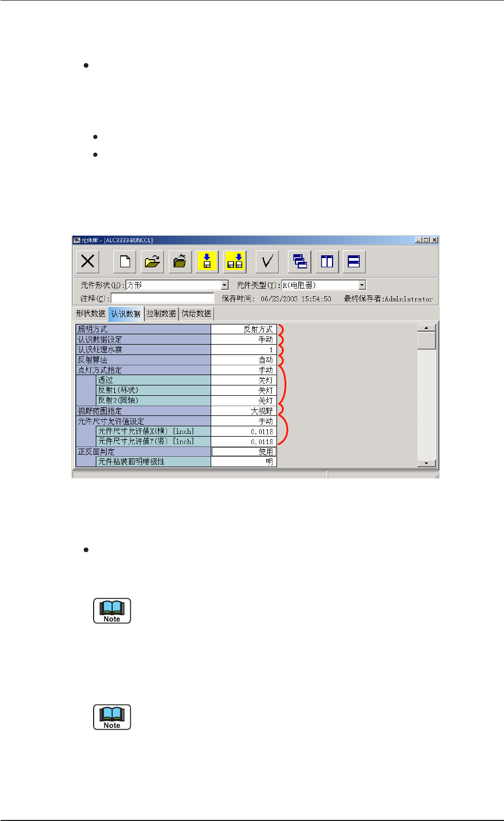Switch to the 形状数据 tab
This screenshot has width=504, height=821.
(x=90, y=314)
